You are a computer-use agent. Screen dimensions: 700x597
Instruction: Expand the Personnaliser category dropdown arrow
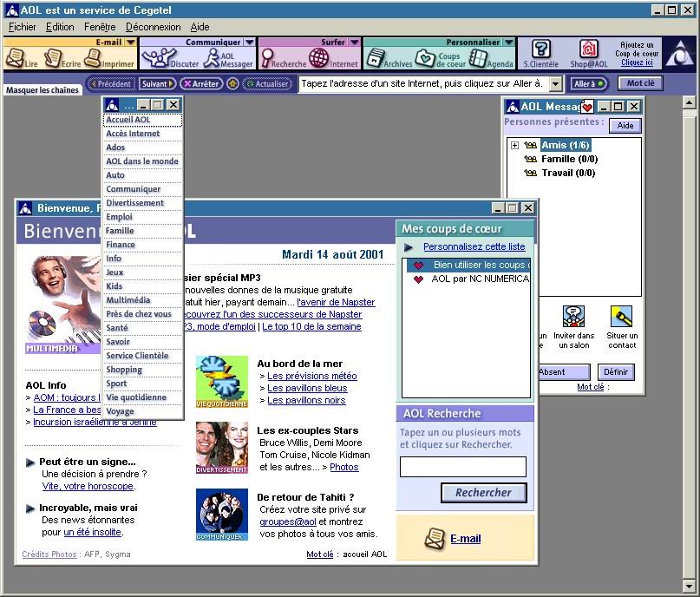[510, 42]
